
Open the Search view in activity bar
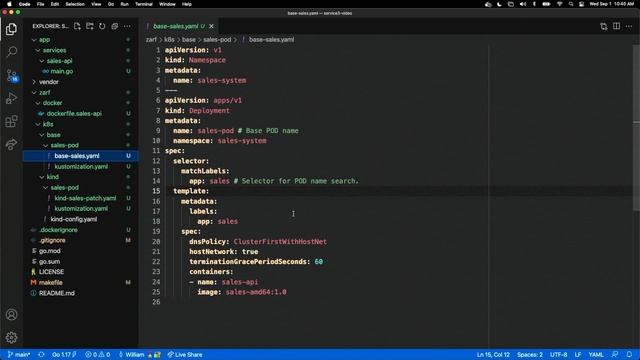[11, 52]
